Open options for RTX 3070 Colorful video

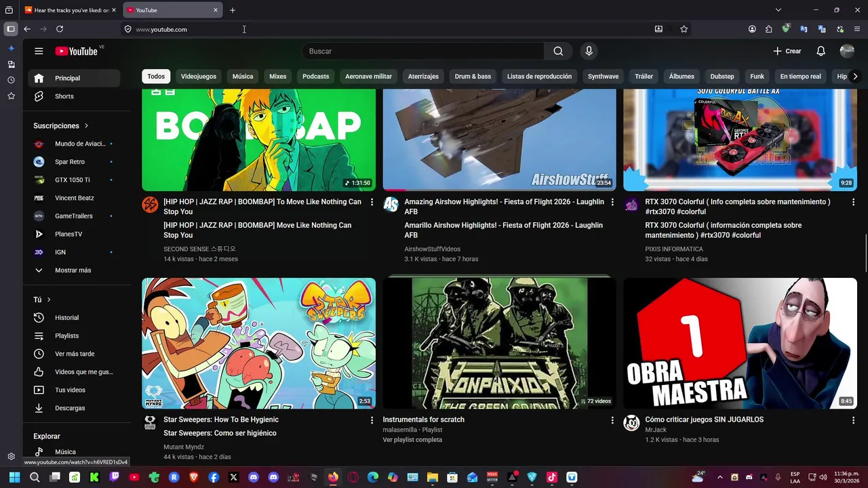[853, 202]
